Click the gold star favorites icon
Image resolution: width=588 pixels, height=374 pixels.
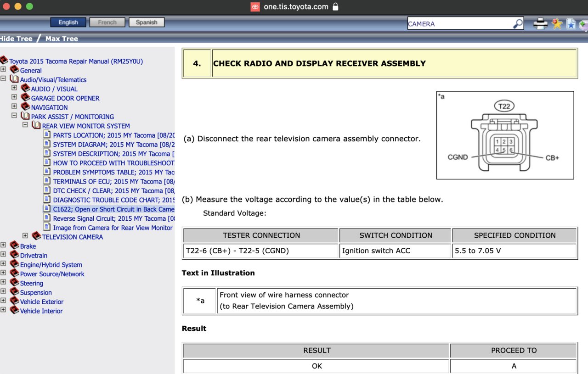[x=557, y=23]
